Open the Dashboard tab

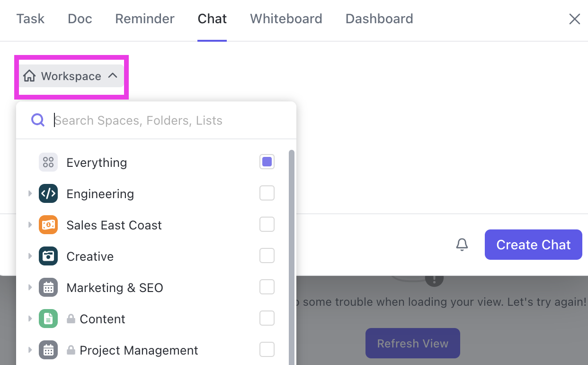(x=379, y=19)
